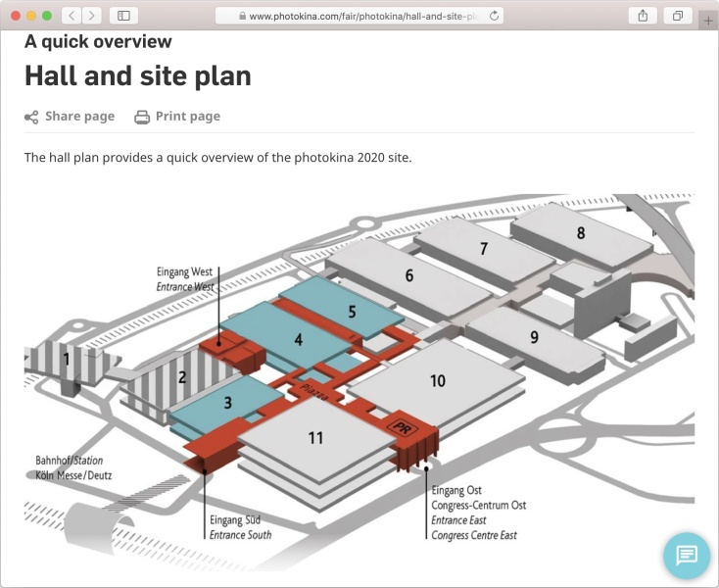719x588 pixels.
Task: Click the Entrance West label
Action: 185,287
